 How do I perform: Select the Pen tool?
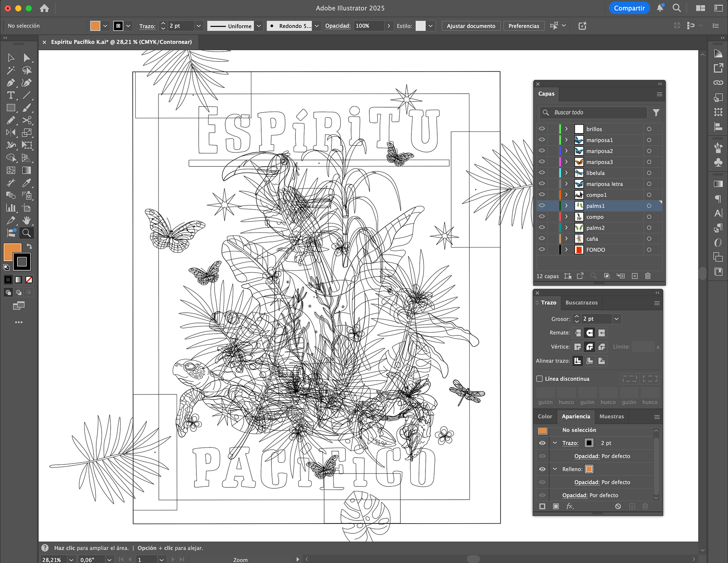coord(11,83)
